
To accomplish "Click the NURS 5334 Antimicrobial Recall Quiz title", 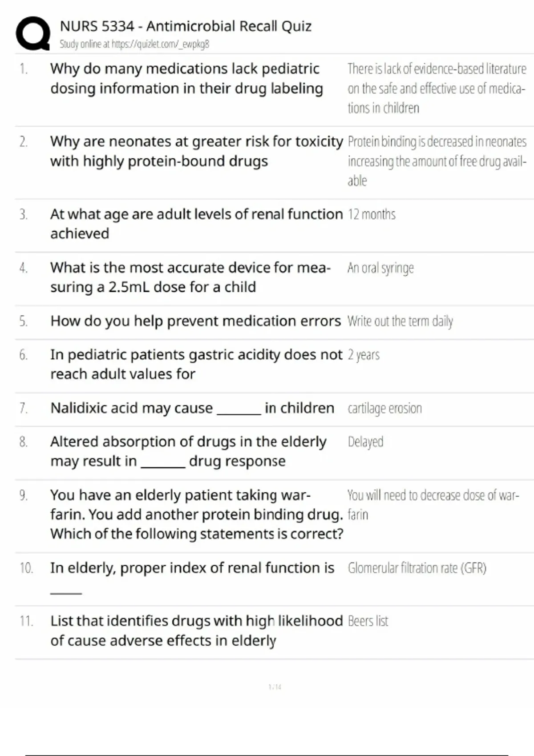I will tap(186, 26).
